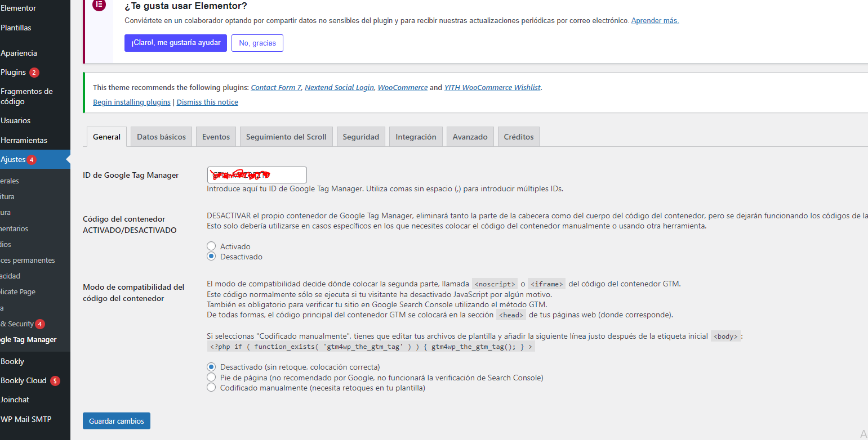Switch to Datos básicos tab
This screenshot has width=868, height=440.
[161, 137]
